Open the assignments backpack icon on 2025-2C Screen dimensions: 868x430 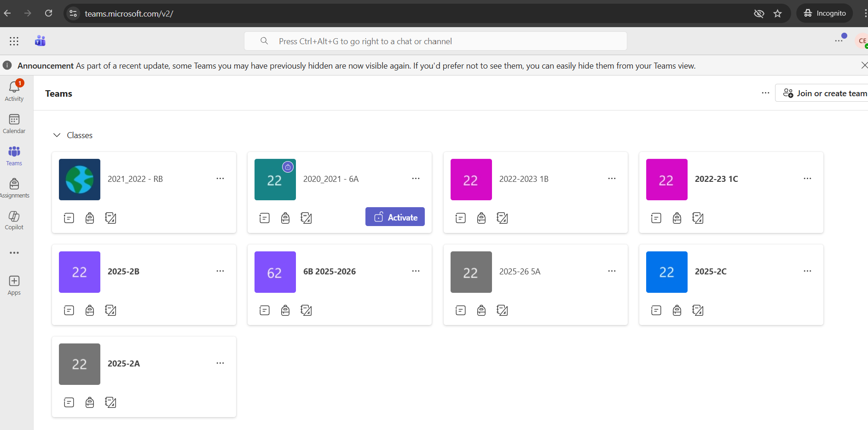point(677,311)
